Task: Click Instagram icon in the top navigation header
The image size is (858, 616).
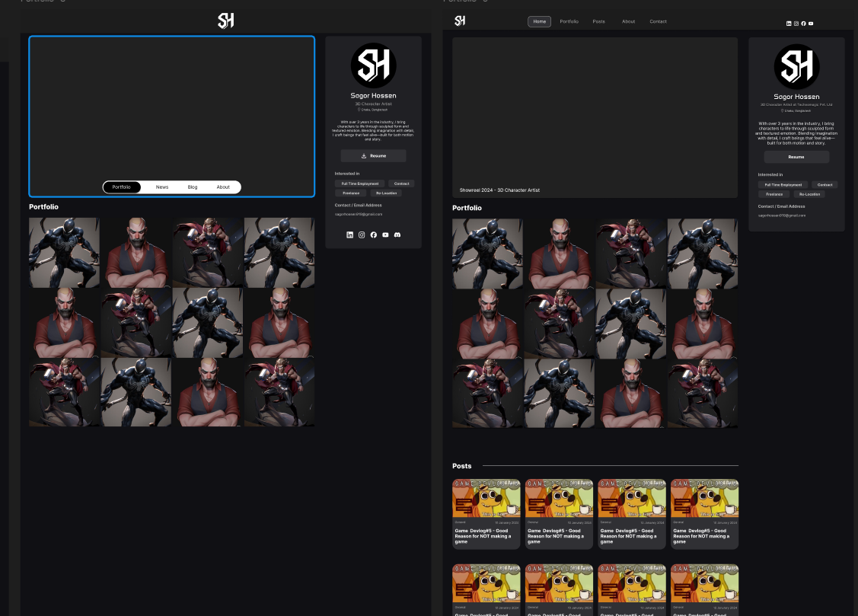Action: (796, 24)
